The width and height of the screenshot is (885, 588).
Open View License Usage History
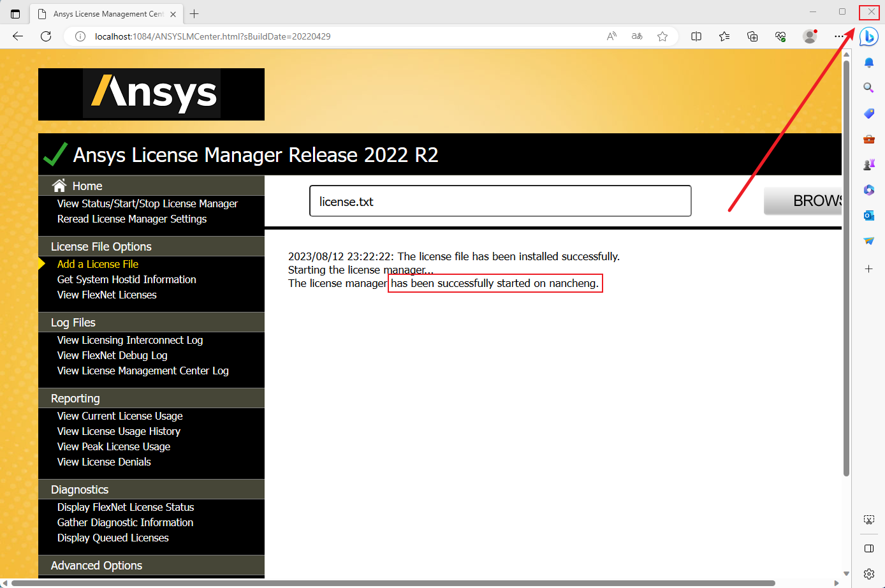click(x=119, y=431)
